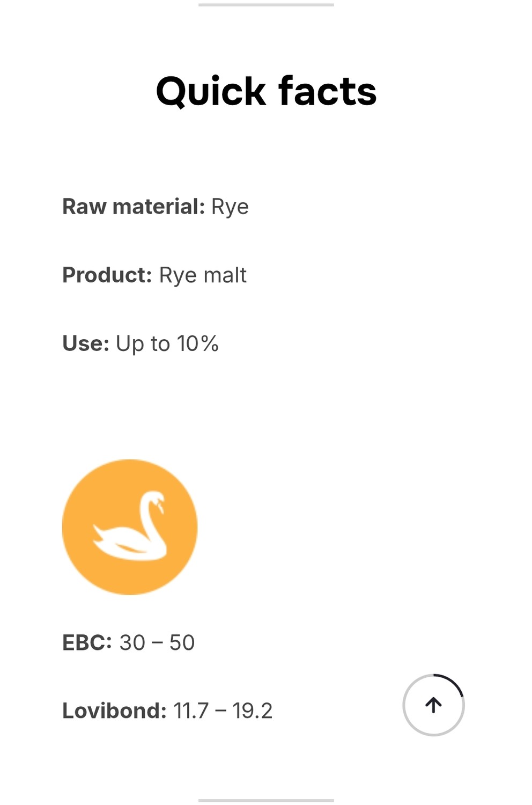532x805 pixels.
Task: Select the "Product:" label
Action: pyautogui.click(x=107, y=275)
